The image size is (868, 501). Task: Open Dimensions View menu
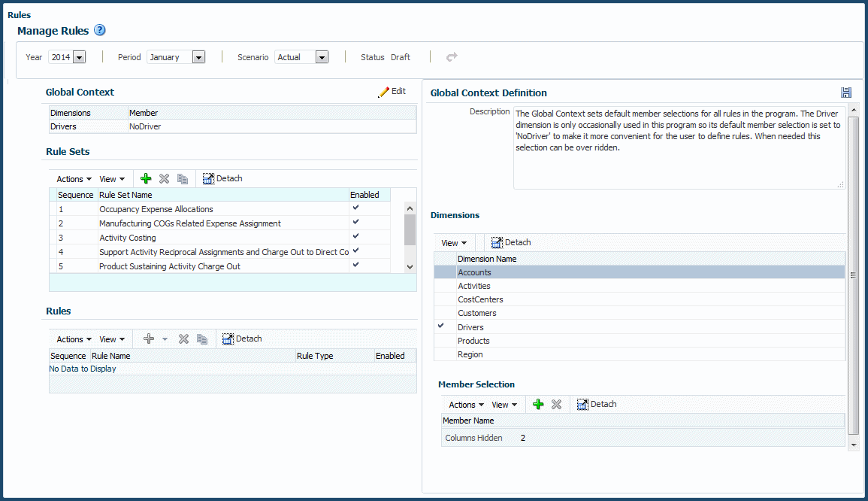coord(454,243)
